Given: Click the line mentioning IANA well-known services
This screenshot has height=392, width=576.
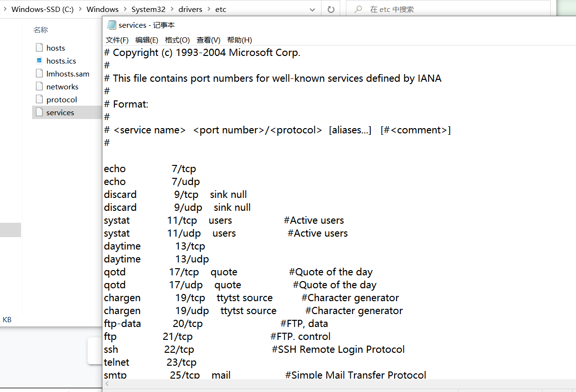Looking at the screenshot, I should pos(273,78).
